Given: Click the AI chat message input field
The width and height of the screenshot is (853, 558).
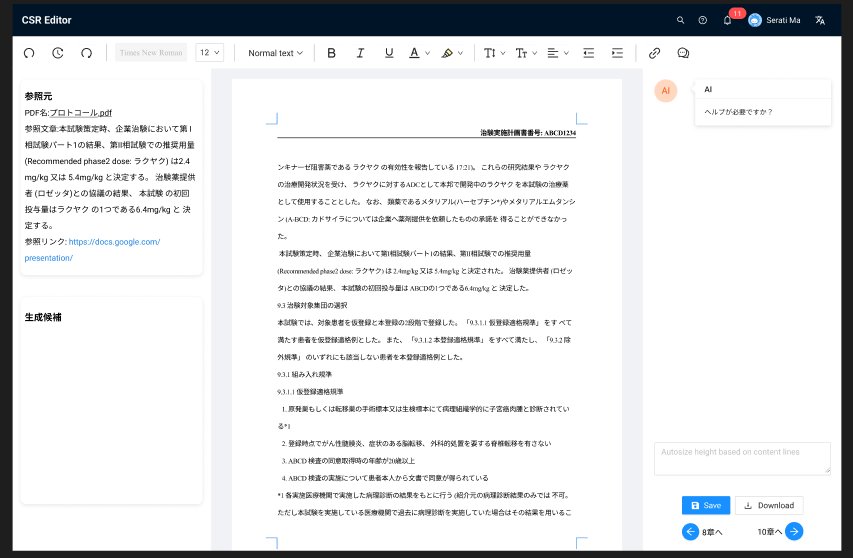Looking at the screenshot, I should (x=742, y=459).
